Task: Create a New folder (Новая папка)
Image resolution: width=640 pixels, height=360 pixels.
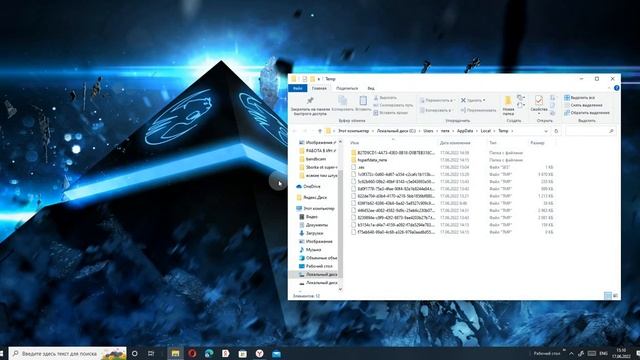Action: tap(508, 106)
